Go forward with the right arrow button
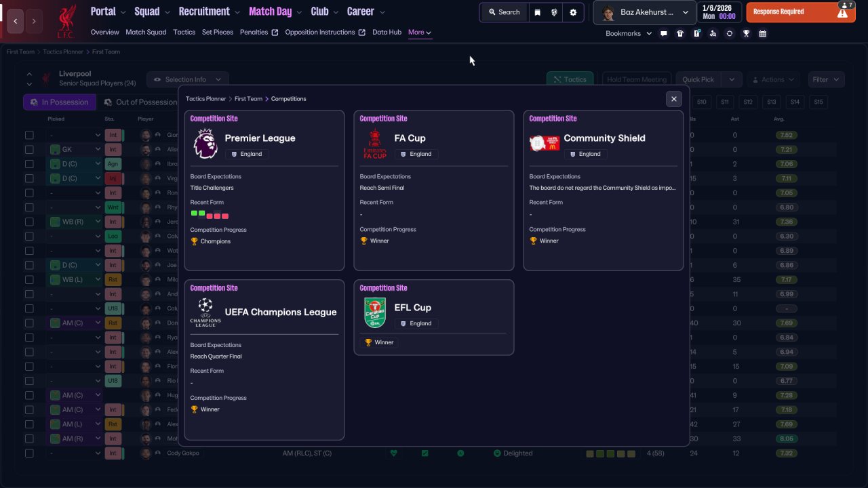Screen dimensions: 868x488 click(34, 22)
